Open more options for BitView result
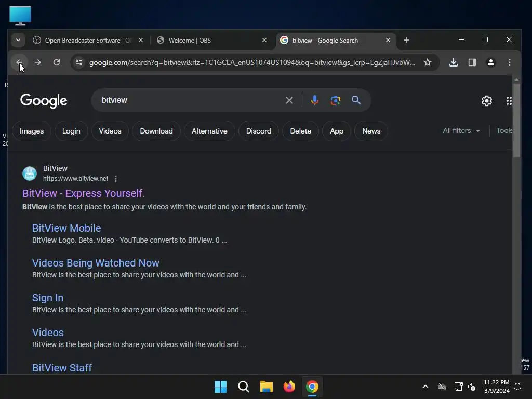Screen dimensions: 532x399 116,179
